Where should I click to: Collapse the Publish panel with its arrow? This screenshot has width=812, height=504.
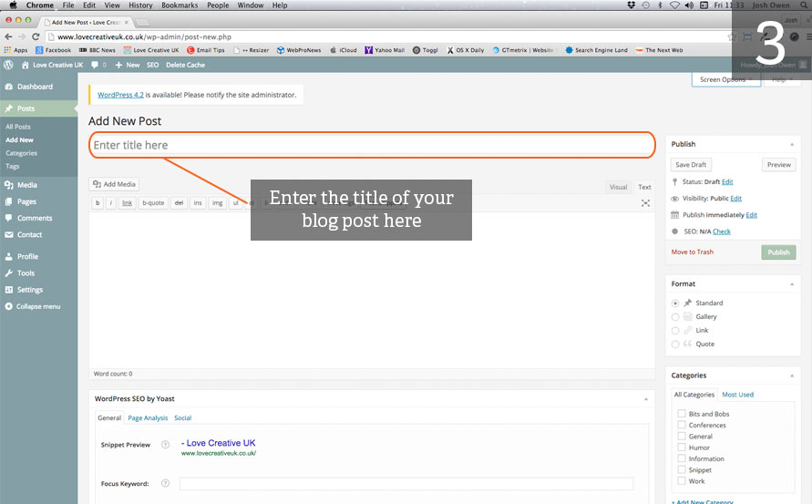click(x=791, y=144)
